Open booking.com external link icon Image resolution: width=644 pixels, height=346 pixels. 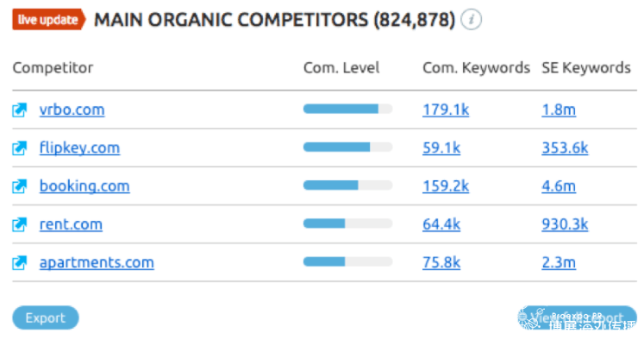pos(19,186)
